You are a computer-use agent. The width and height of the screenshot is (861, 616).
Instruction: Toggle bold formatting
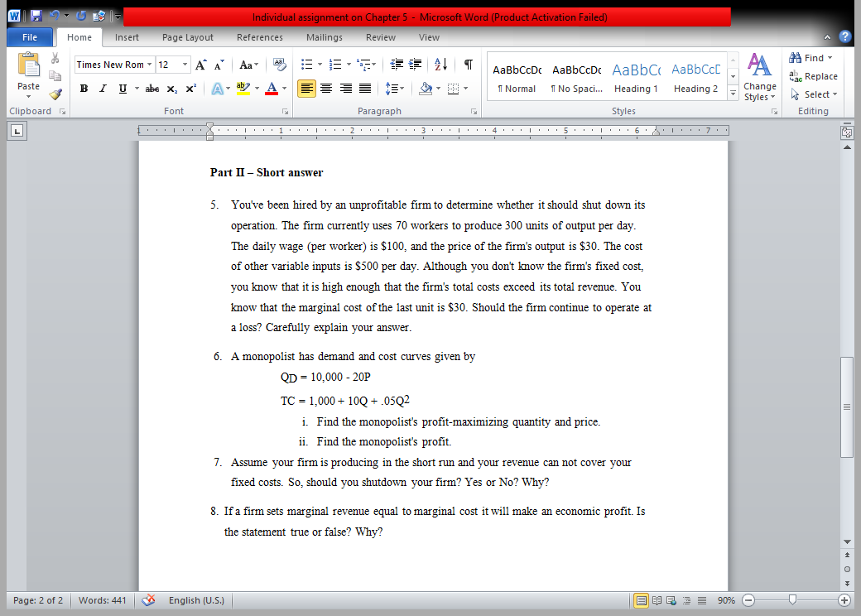pyautogui.click(x=84, y=88)
